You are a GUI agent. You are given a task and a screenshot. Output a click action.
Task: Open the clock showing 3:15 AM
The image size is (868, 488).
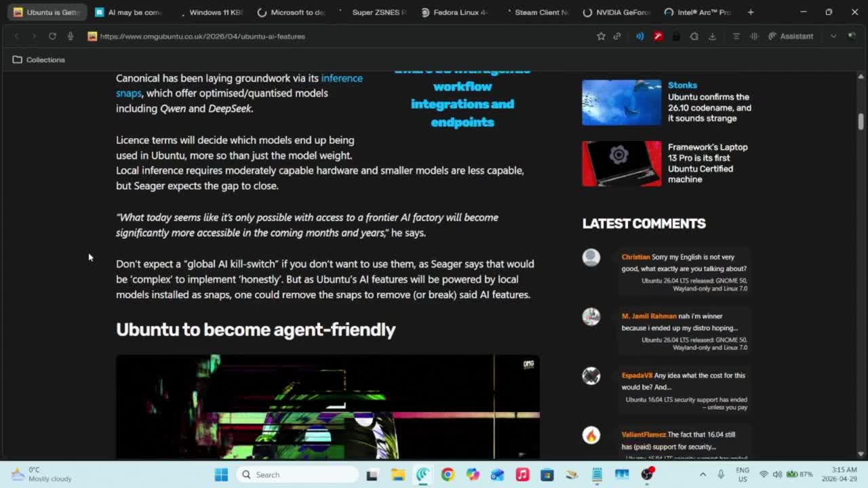(x=839, y=474)
